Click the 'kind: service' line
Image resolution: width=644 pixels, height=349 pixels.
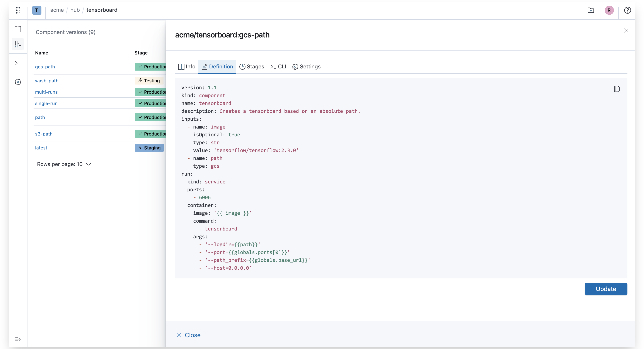pyautogui.click(x=206, y=182)
